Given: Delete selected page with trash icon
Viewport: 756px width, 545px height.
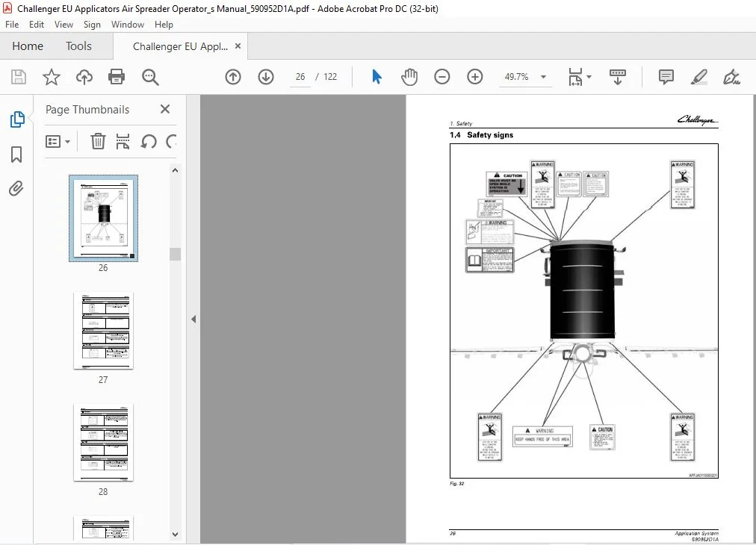Looking at the screenshot, I should coord(98,141).
